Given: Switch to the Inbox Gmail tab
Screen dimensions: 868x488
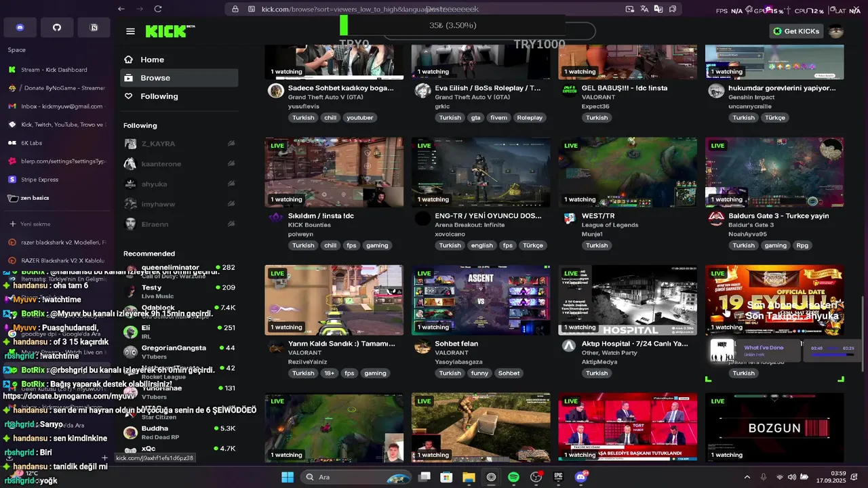Looking at the screenshot, I should click(56, 106).
